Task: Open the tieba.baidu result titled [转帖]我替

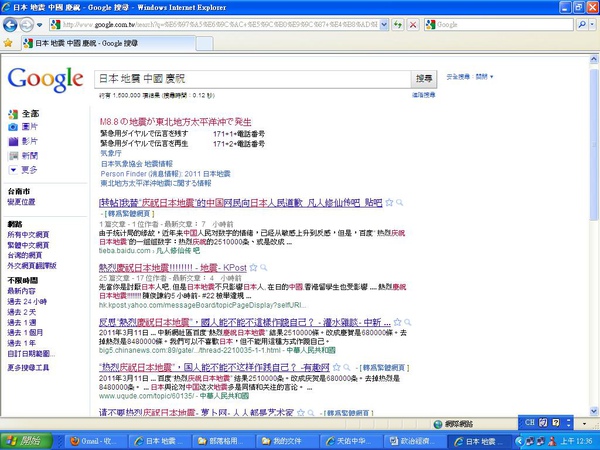Action: point(241,203)
